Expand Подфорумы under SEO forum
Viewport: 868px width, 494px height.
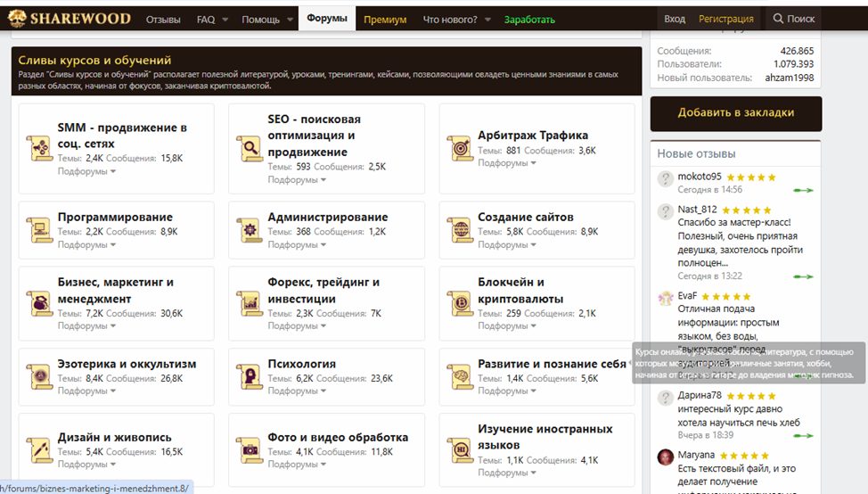point(297,180)
